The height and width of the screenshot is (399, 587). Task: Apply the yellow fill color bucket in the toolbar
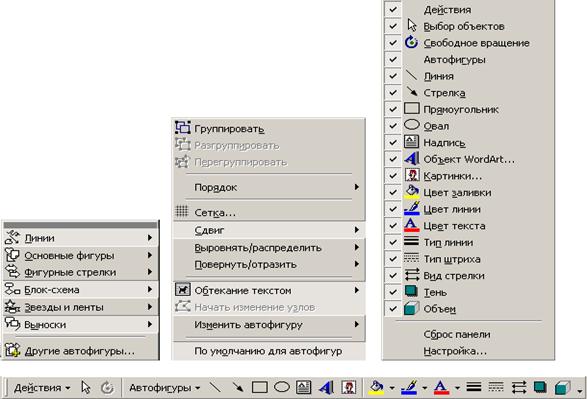pyautogui.click(x=376, y=387)
